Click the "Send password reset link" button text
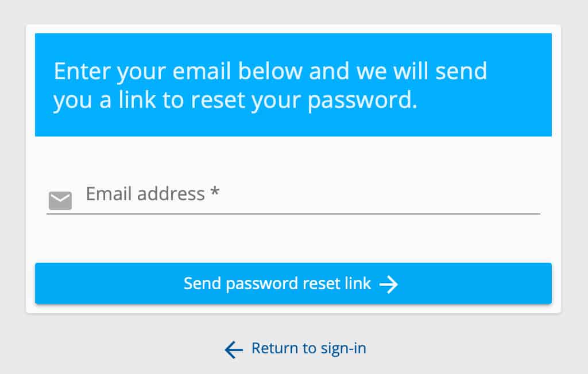This screenshot has height=374, width=588. (x=277, y=283)
